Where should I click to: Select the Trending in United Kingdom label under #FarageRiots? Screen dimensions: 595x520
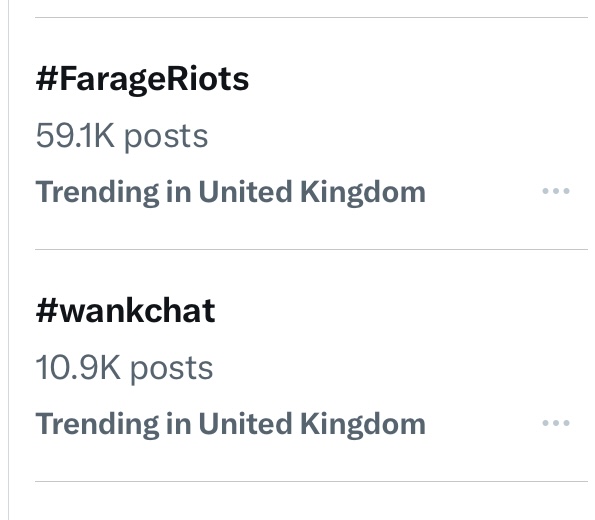[230, 193]
